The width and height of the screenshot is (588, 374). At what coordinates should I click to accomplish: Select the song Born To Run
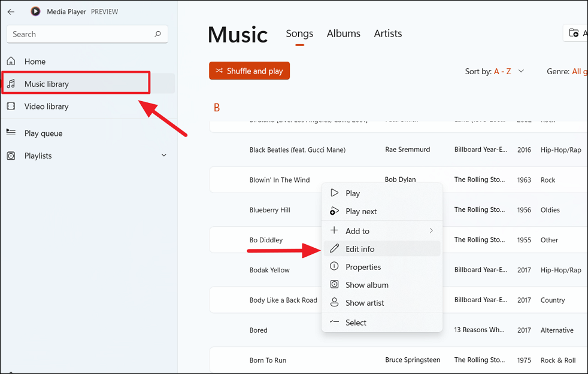click(x=268, y=360)
